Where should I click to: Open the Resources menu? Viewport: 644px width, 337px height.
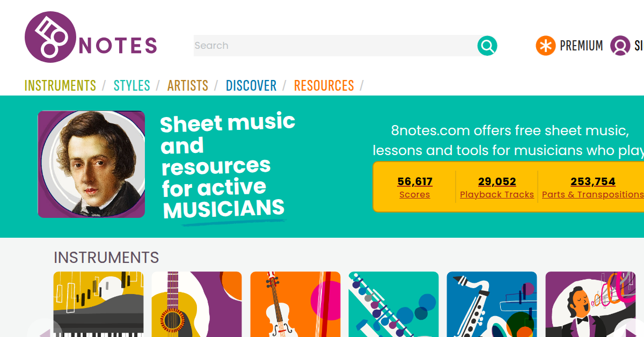coord(324,86)
